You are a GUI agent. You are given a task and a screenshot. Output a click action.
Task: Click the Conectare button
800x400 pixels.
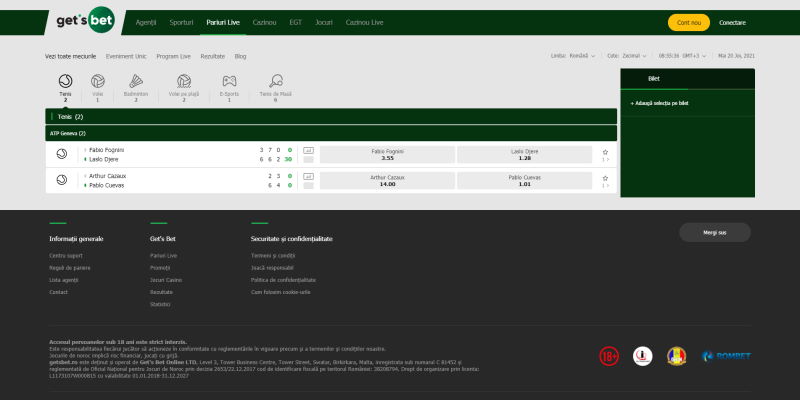(x=732, y=22)
